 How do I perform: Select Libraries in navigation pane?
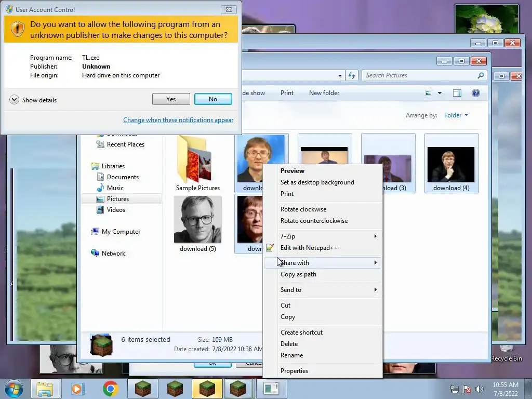point(113,166)
